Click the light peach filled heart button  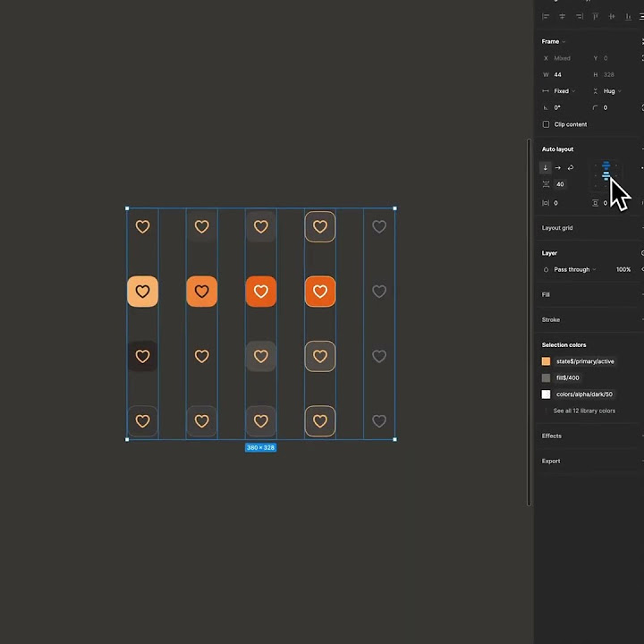(x=142, y=292)
